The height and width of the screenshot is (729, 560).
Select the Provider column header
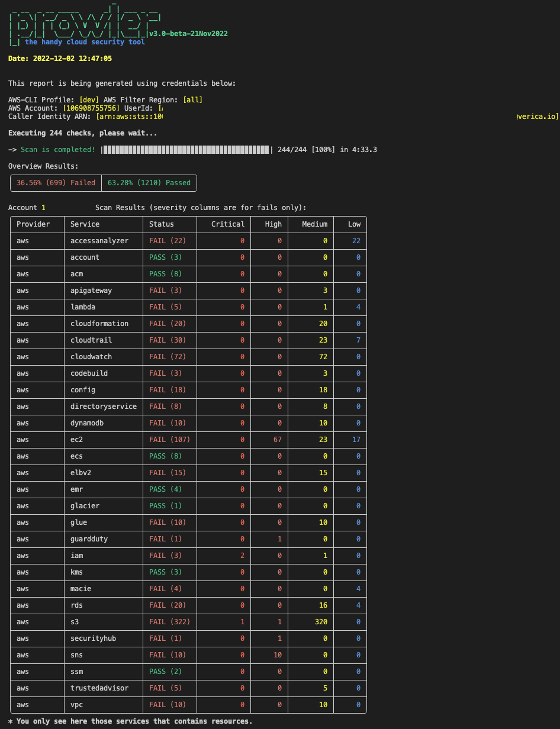[33, 224]
